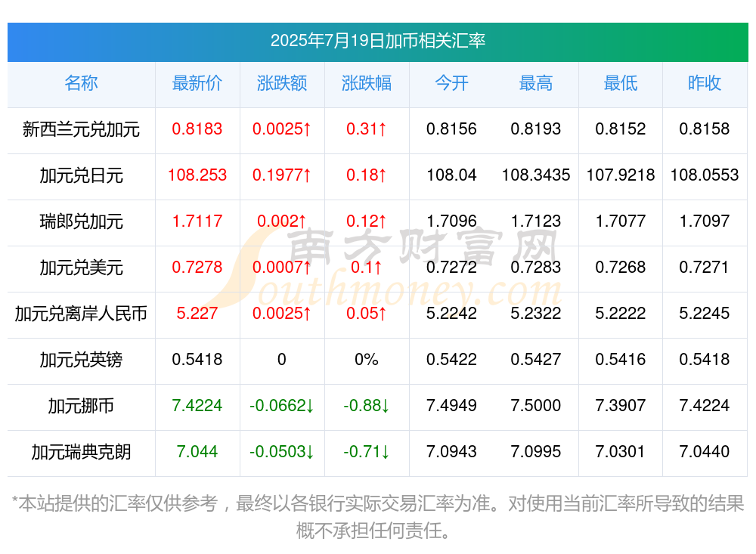Click high value 0.5427

(x=536, y=360)
